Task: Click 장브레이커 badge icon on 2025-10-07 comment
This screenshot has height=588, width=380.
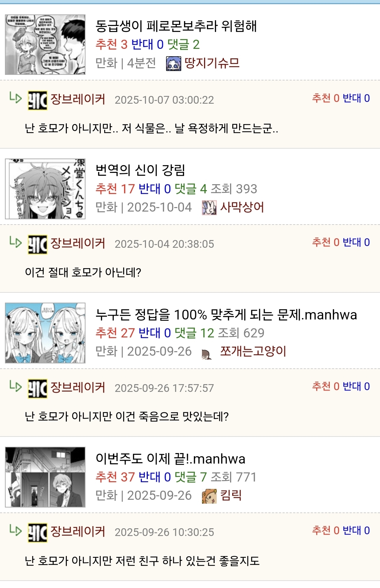Action: [x=37, y=101]
